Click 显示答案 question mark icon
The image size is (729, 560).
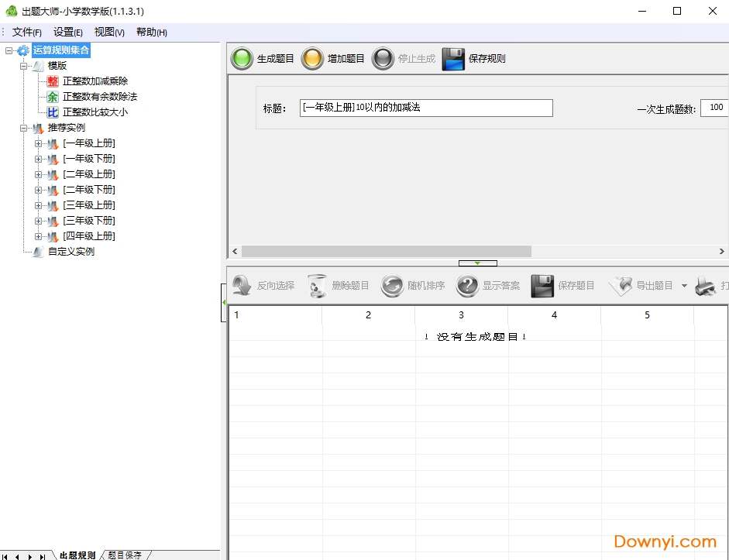tap(467, 286)
